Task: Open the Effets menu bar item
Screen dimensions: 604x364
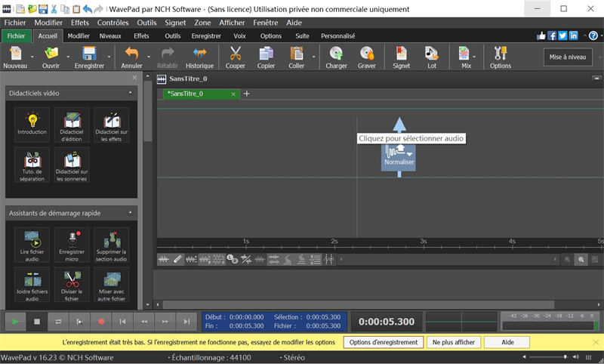Action: pyautogui.click(x=80, y=23)
